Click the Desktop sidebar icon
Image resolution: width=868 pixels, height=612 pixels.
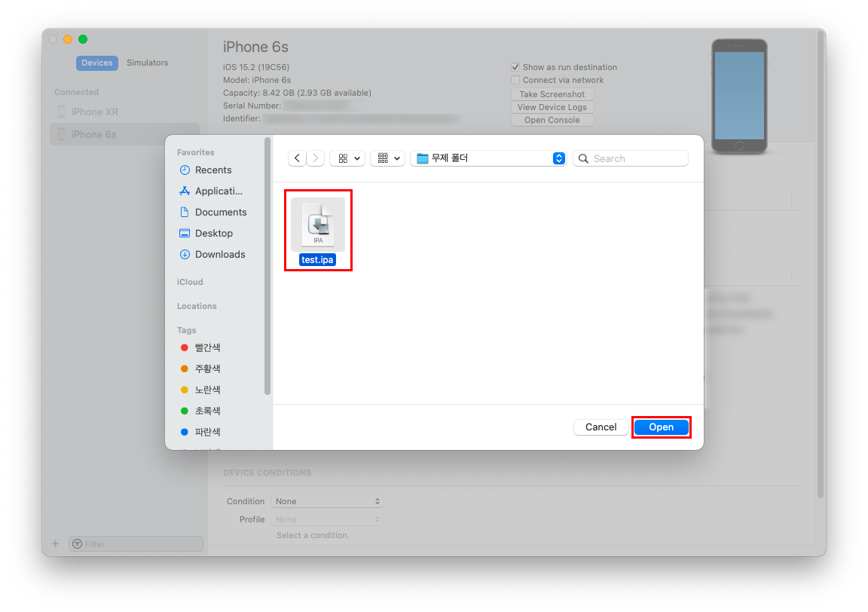185,233
